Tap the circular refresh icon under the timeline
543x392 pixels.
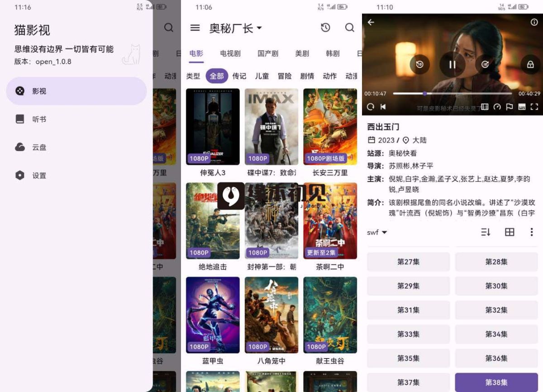371,107
